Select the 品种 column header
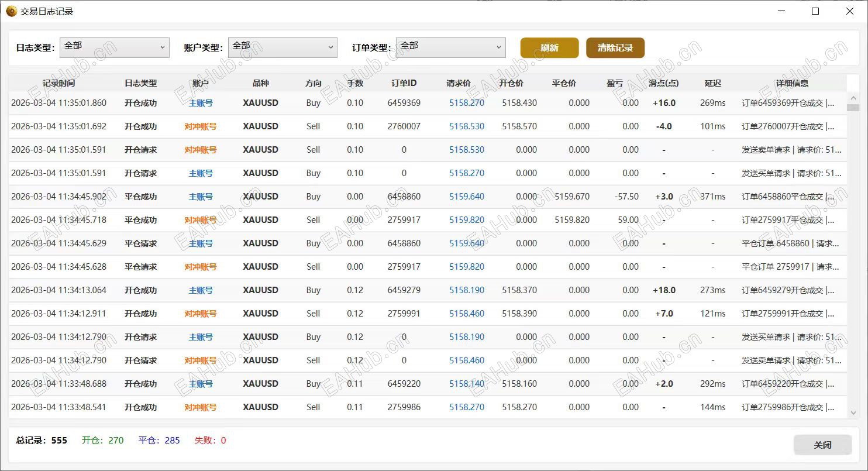Screen dimensions: 868x471 (x=261, y=83)
